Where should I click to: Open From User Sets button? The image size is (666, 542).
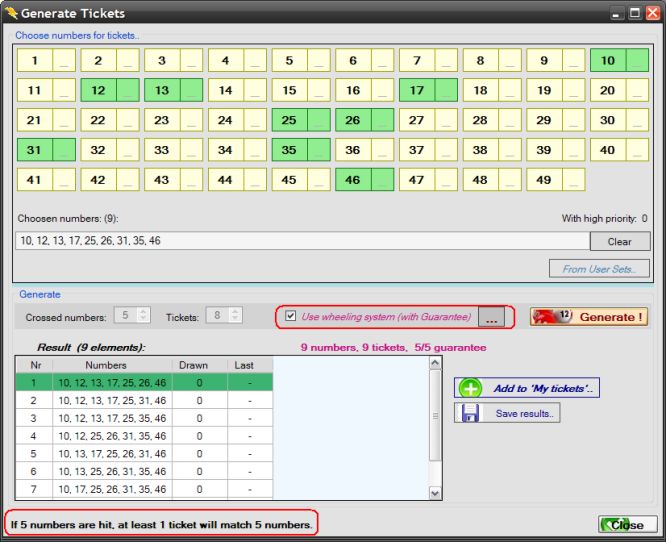tap(600, 269)
